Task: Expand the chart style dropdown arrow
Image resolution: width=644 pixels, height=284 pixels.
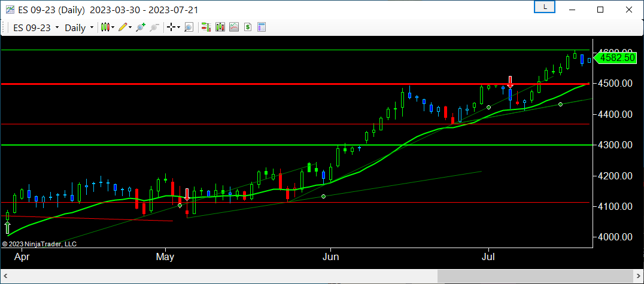Action: 113,28
